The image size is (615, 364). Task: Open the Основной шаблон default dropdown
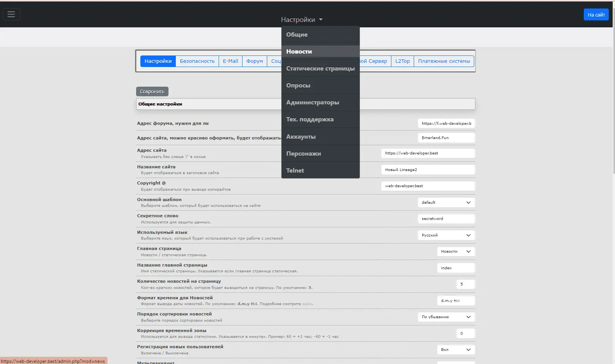[446, 202]
